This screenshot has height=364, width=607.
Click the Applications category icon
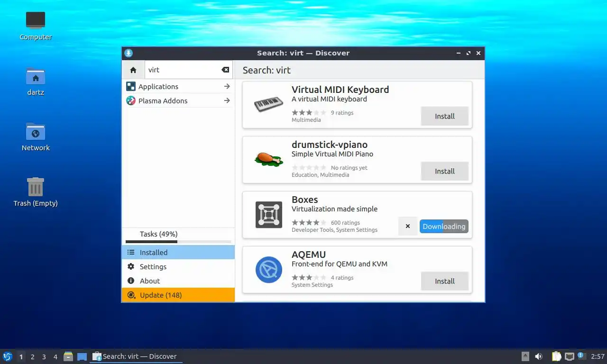click(x=131, y=86)
